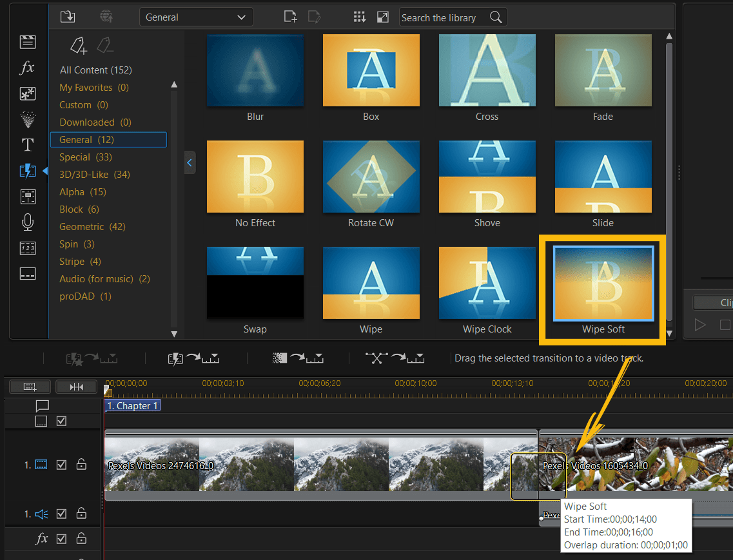Open the General category dropdown
Viewport: 733px width, 560px height.
point(196,17)
